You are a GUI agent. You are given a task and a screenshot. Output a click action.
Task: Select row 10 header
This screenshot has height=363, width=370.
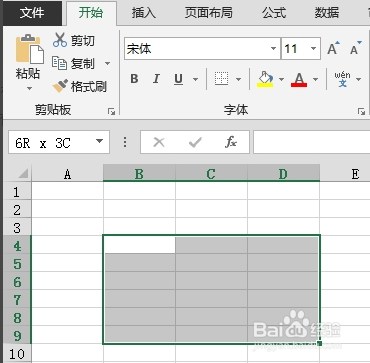[17, 353]
